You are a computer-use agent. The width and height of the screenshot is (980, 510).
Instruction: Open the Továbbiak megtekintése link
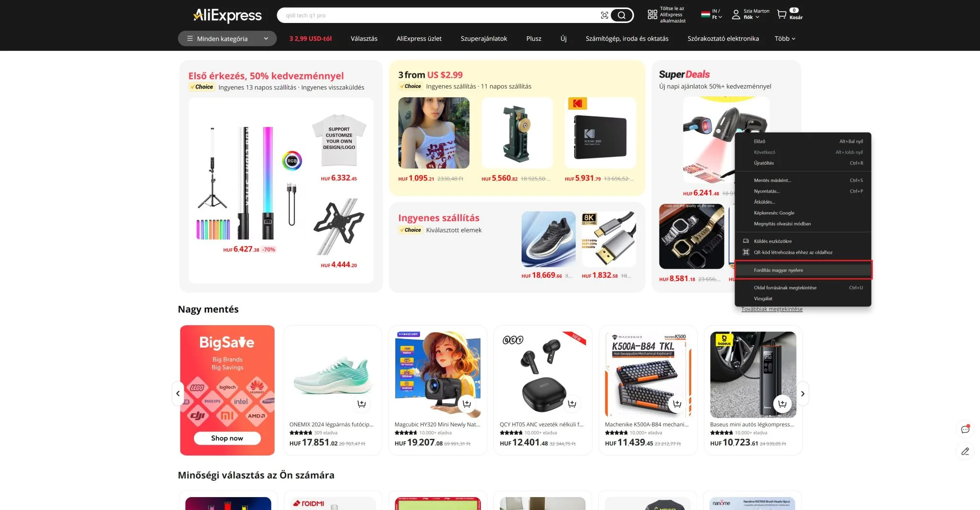772,309
